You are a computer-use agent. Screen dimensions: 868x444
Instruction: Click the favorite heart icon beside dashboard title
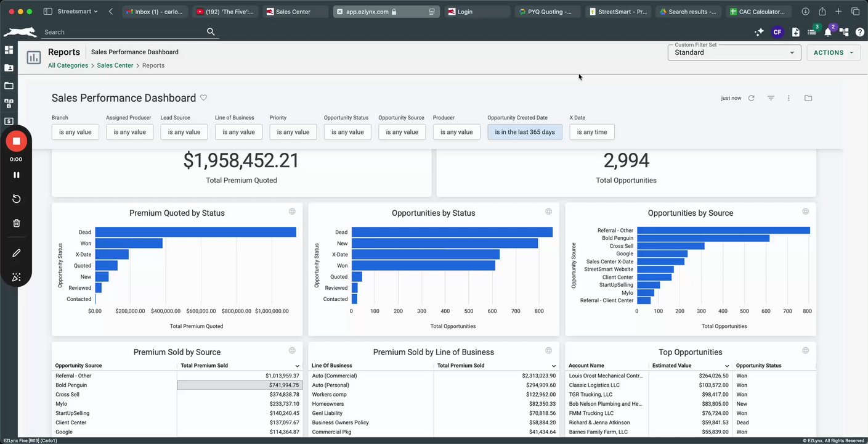click(203, 98)
